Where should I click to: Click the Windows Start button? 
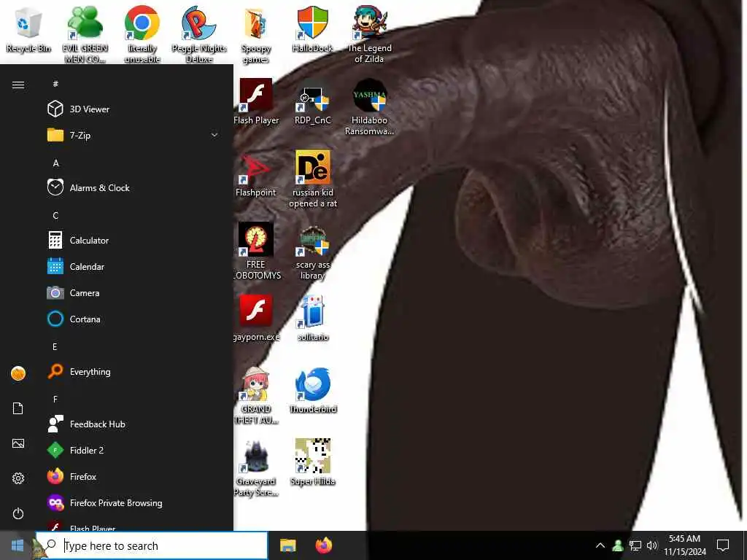18,545
